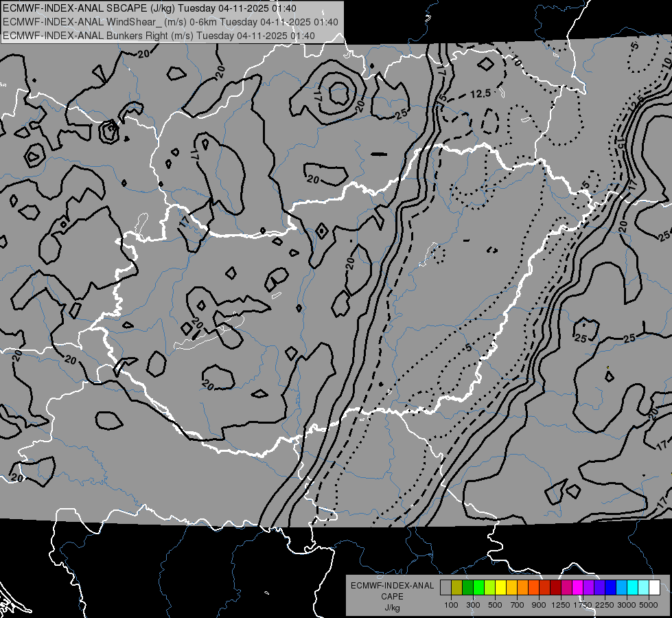Image resolution: width=672 pixels, height=618 pixels.
Task: Click the CAPE word in the legend
Action: [x=392, y=597]
